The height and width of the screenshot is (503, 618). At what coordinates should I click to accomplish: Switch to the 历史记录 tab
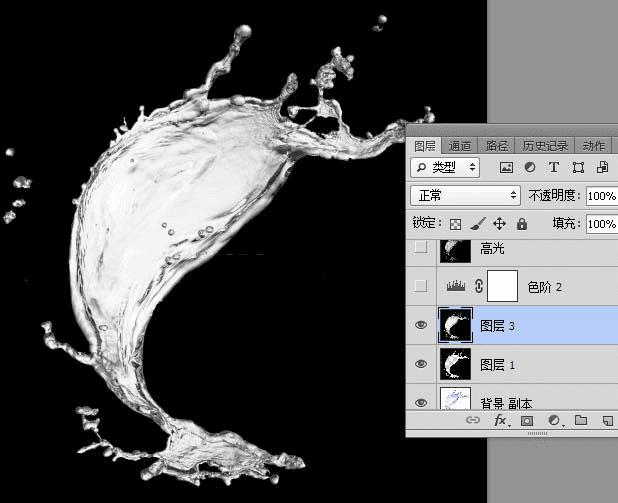point(545,146)
